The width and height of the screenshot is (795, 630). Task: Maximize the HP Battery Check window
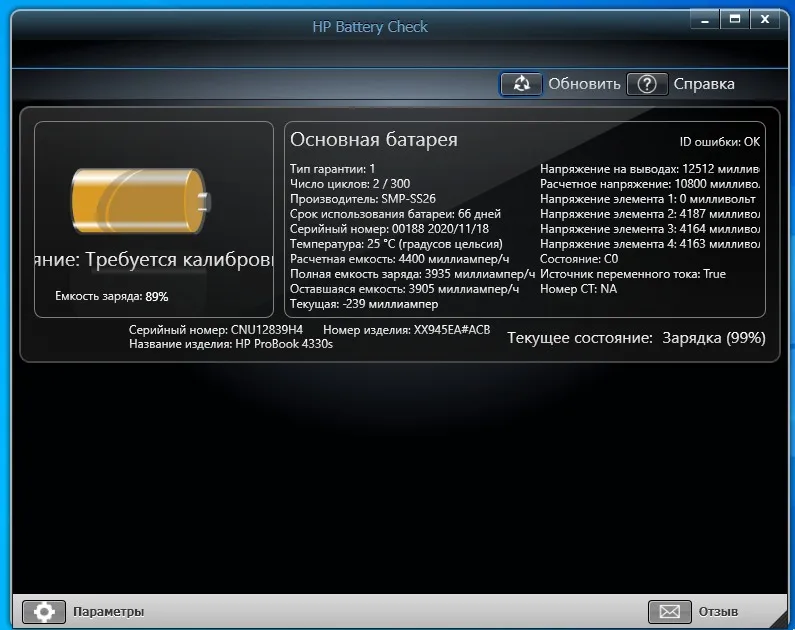(735, 20)
